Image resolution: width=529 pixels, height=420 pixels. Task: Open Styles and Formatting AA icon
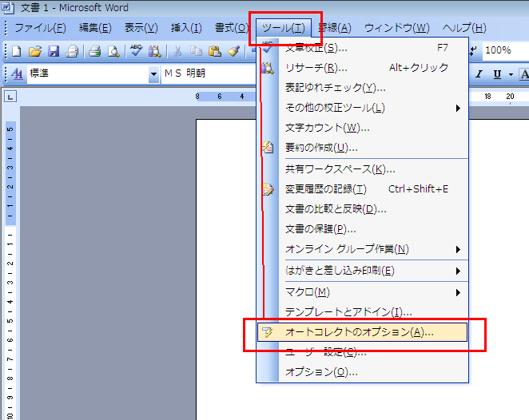coord(17,73)
